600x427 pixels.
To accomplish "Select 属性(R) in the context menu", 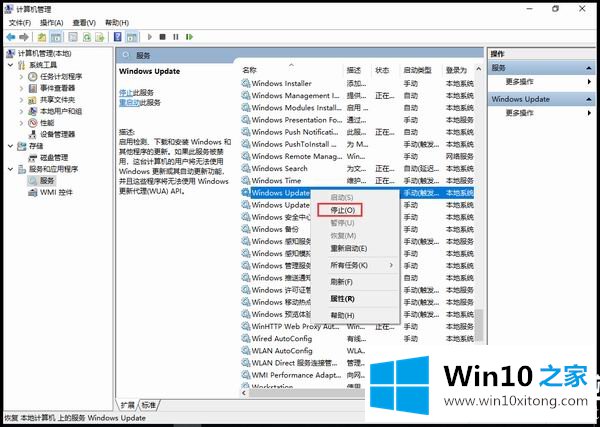I will (x=342, y=298).
